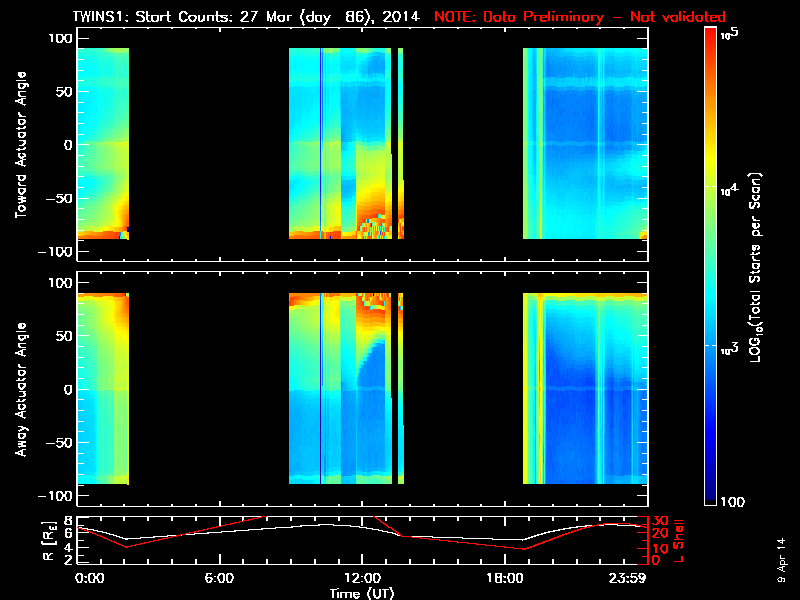Click the 6:00 tick label on time axis

click(x=219, y=579)
